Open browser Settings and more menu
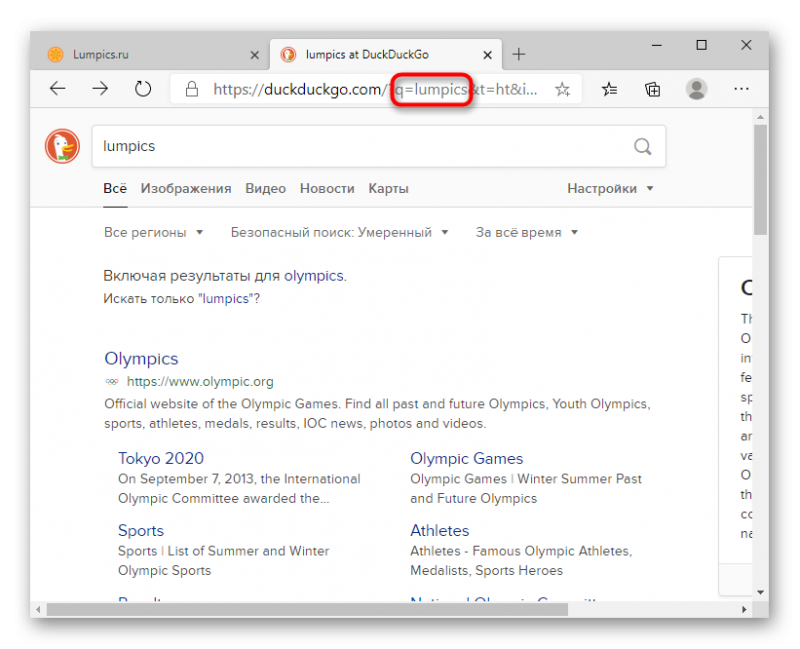Image resolution: width=800 pixels, height=649 pixels. tap(741, 89)
